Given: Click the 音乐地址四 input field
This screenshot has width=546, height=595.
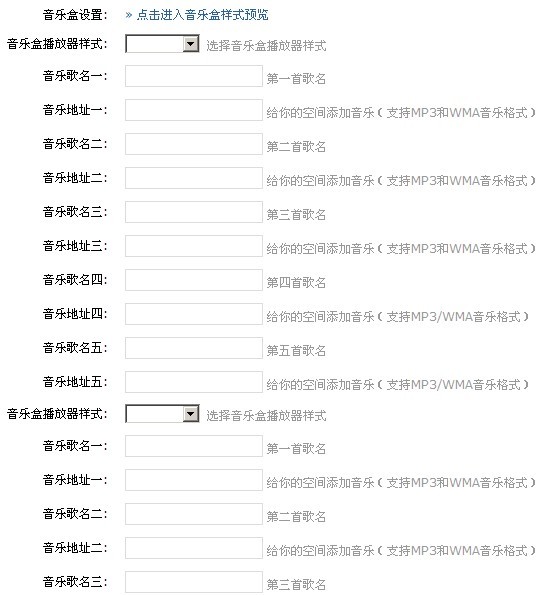Looking at the screenshot, I should tap(194, 314).
